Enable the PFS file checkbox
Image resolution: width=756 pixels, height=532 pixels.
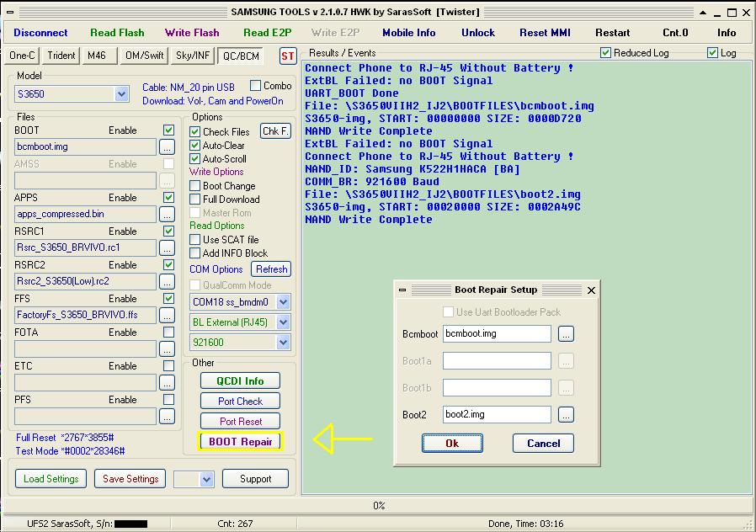coord(168,400)
